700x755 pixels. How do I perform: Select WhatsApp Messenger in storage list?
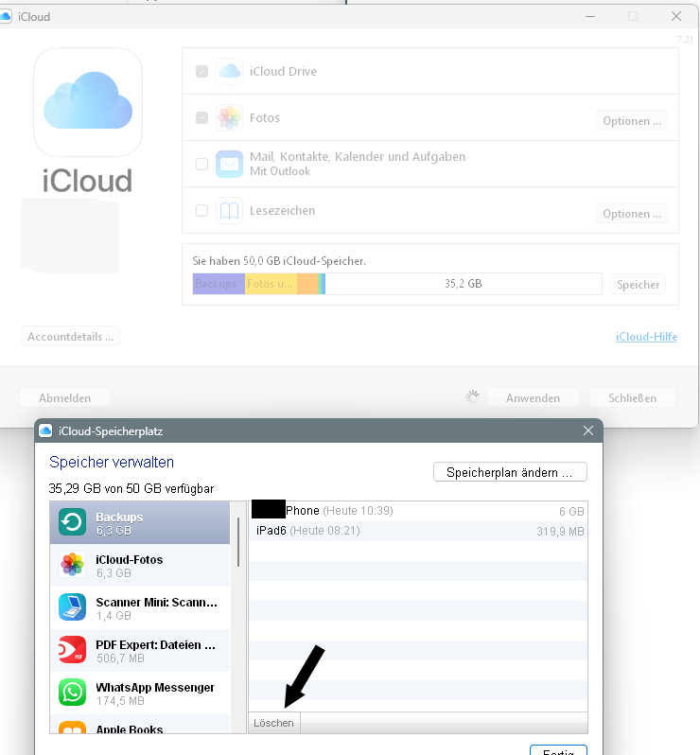click(140, 693)
